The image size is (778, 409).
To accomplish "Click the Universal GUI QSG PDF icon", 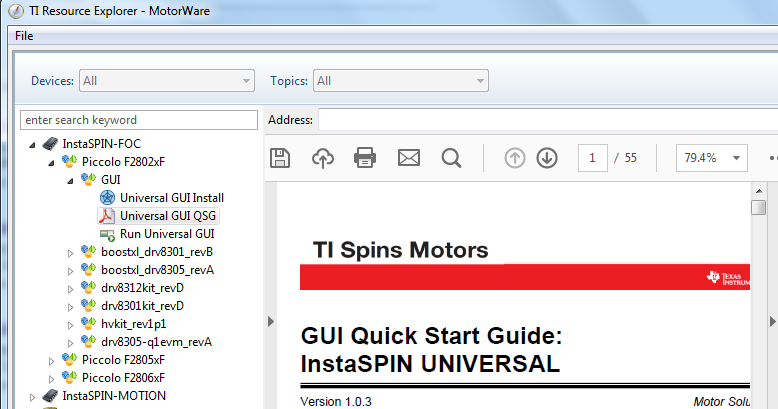I will (x=107, y=216).
